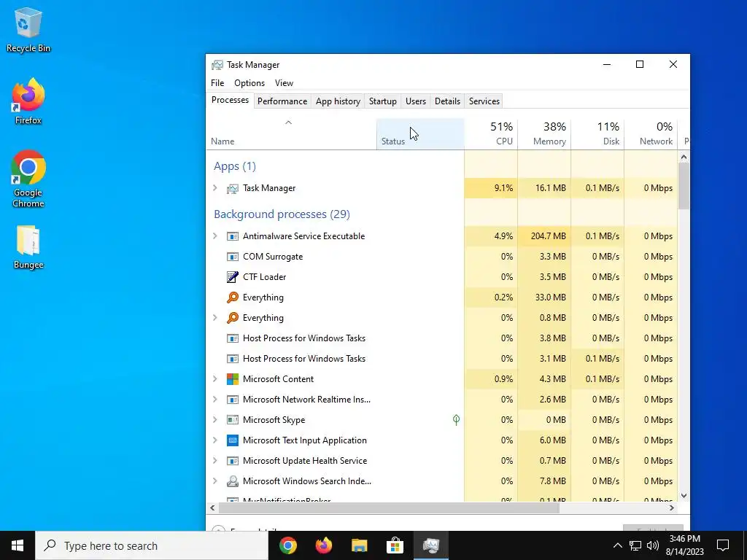The image size is (747, 560).
Task: Expand Microsoft Text Input Application row
Action: pyautogui.click(x=215, y=440)
